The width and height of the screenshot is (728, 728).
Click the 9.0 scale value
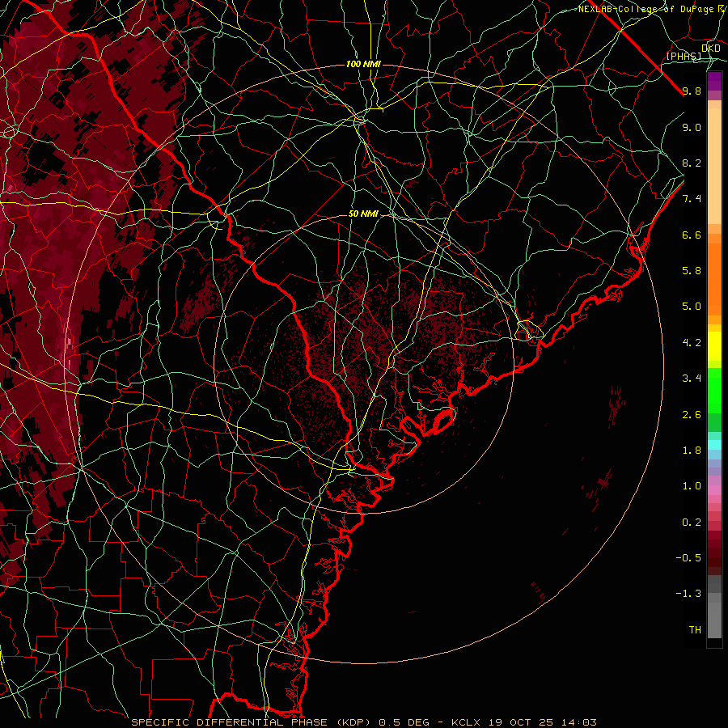[692, 127]
